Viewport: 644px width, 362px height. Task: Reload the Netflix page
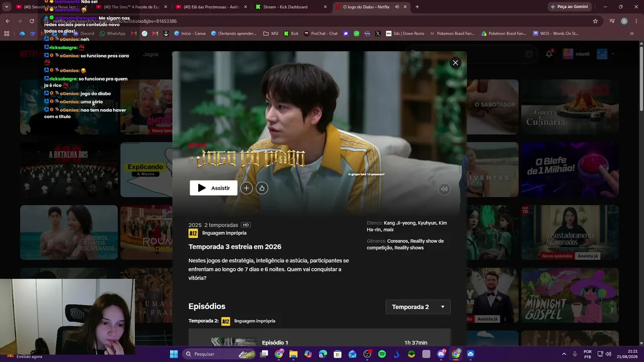tap(32, 21)
